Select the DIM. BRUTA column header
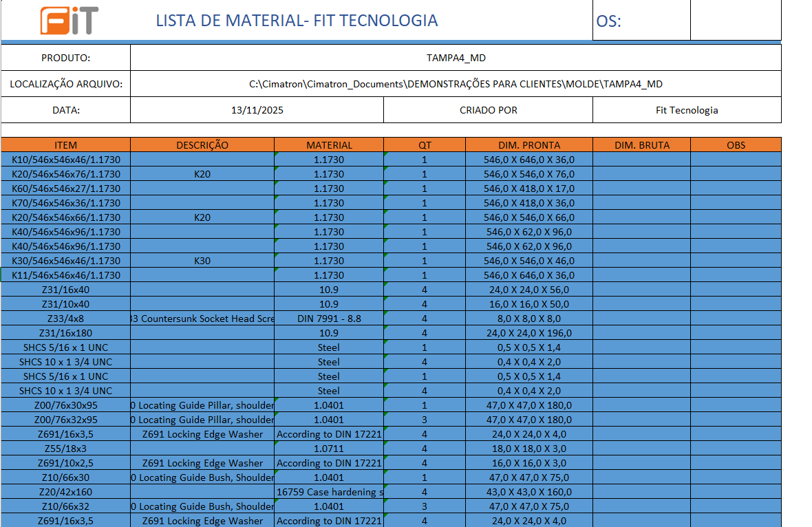The image size is (812, 527). point(641,145)
